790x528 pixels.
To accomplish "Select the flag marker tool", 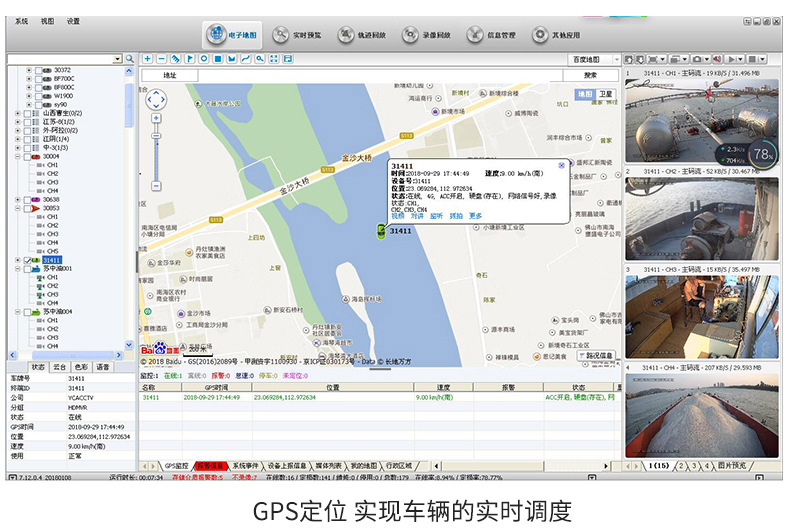I will pos(189,59).
